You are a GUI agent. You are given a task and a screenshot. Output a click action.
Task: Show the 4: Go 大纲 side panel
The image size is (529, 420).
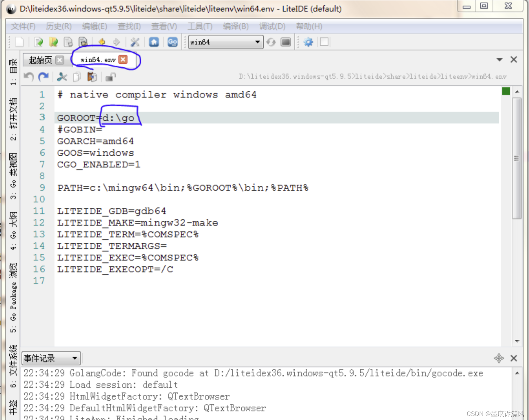pyautogui.click(x=13, y=230)
